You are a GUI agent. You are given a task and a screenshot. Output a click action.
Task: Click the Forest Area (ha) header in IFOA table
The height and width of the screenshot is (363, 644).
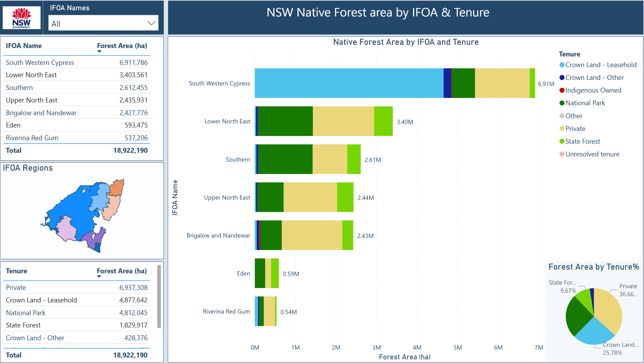tap(122, 46)
